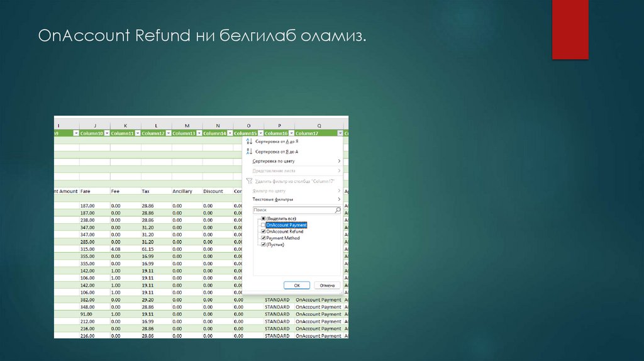Screen dimensions: 644x361
Task: Select column P letter header
Action: tap(279, 126)
